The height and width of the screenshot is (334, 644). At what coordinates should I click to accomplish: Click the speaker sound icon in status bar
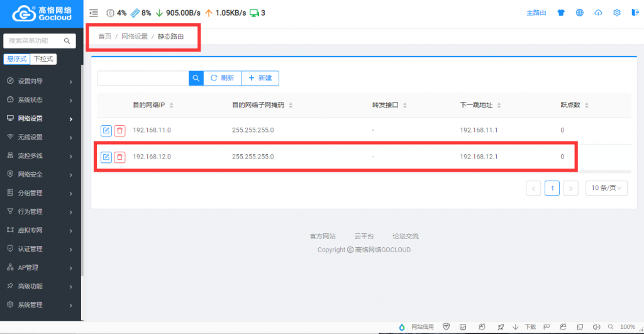click(x=596, y=327)
